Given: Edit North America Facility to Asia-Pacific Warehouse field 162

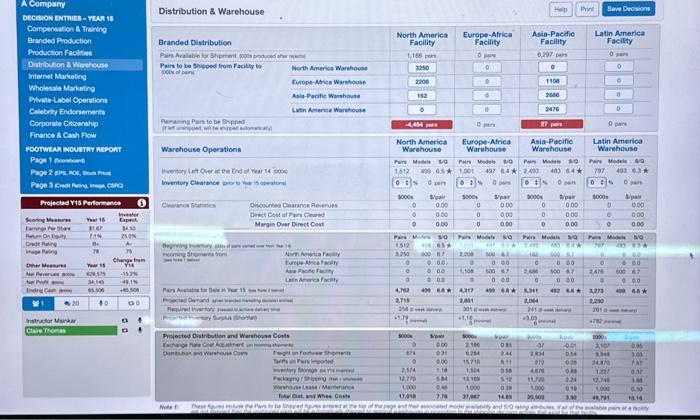Looking at the screenshot, I should 422,96.
